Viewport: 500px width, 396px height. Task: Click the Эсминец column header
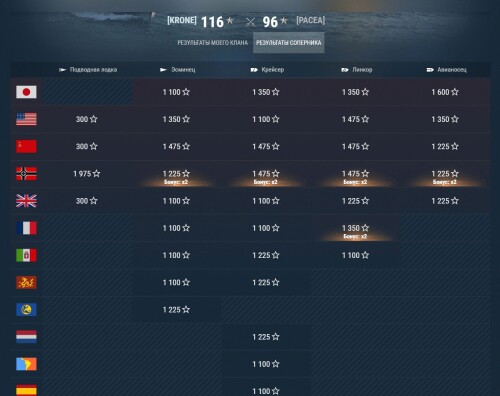178,70
